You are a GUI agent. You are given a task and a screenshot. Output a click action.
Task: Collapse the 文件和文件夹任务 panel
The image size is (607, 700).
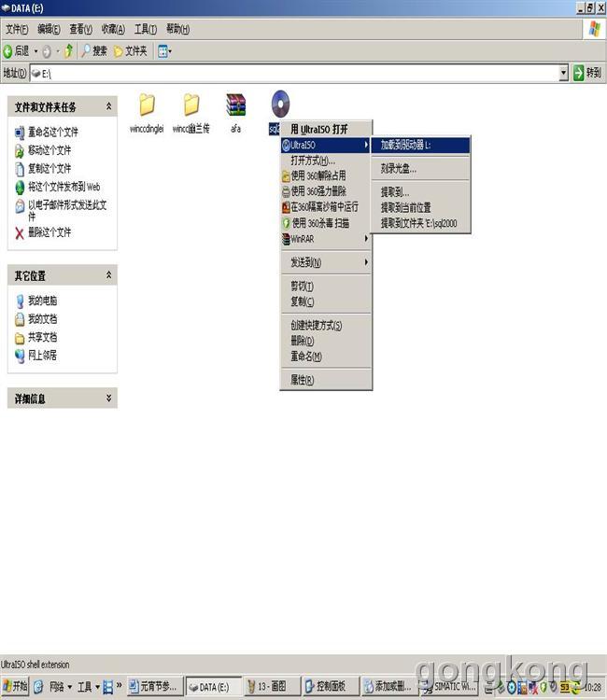[109, 107]
